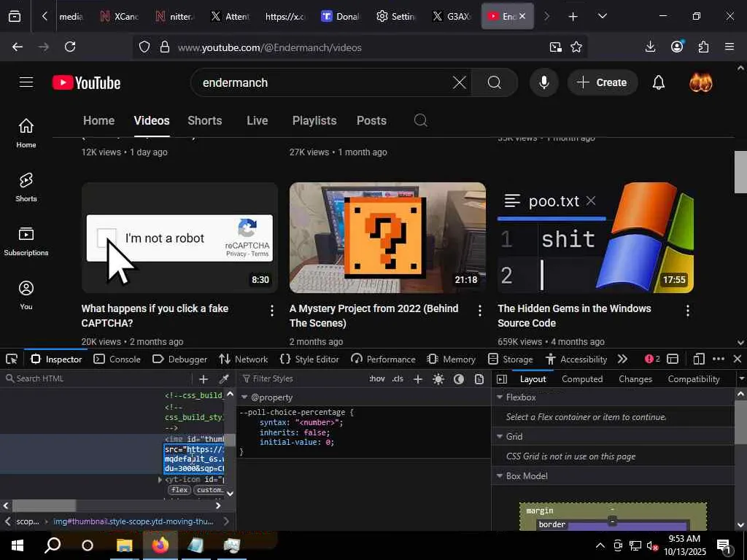Viewport: 747px width, 560px height.
Task: Toggle print media simulation icon
Action: [479, 379]
